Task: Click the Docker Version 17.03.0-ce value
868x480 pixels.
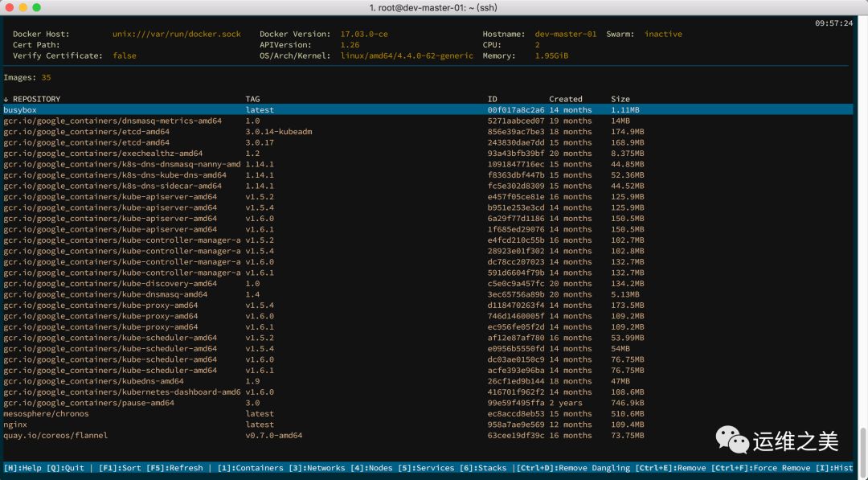Action: tap(364, 34)
